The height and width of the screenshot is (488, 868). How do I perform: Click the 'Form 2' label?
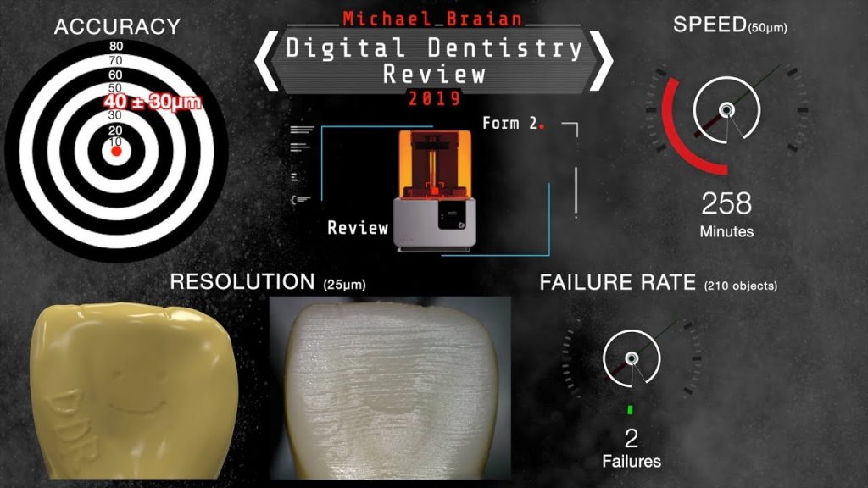pos(509,123)
